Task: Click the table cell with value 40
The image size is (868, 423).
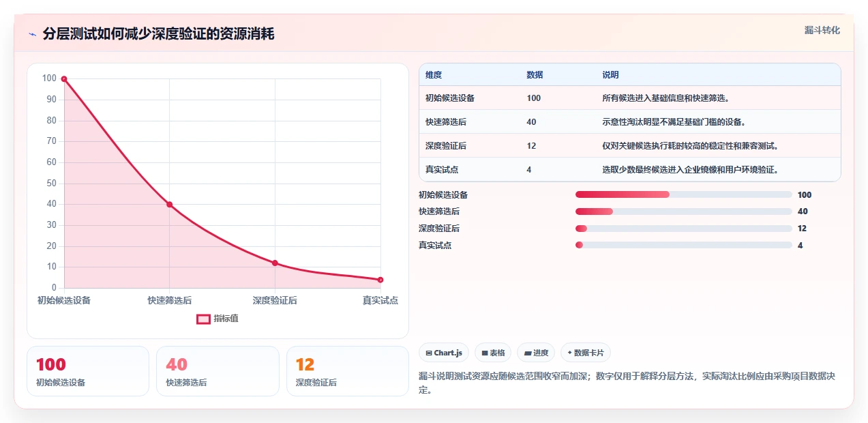Action: tap(532, 122)
